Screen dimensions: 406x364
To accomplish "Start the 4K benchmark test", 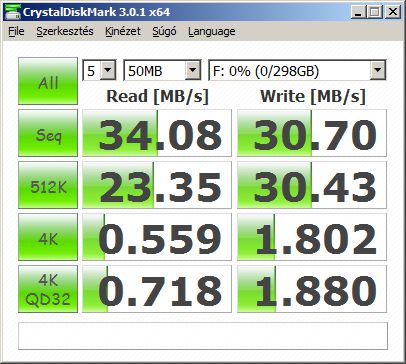I will tap(48, 237).
